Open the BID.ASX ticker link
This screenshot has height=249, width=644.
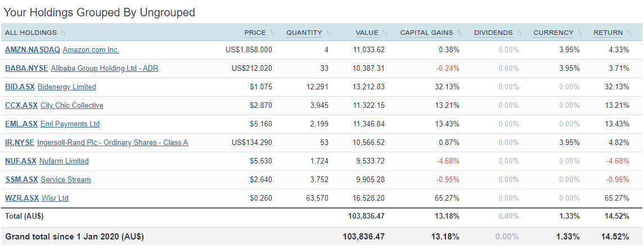tap(20, 87)
